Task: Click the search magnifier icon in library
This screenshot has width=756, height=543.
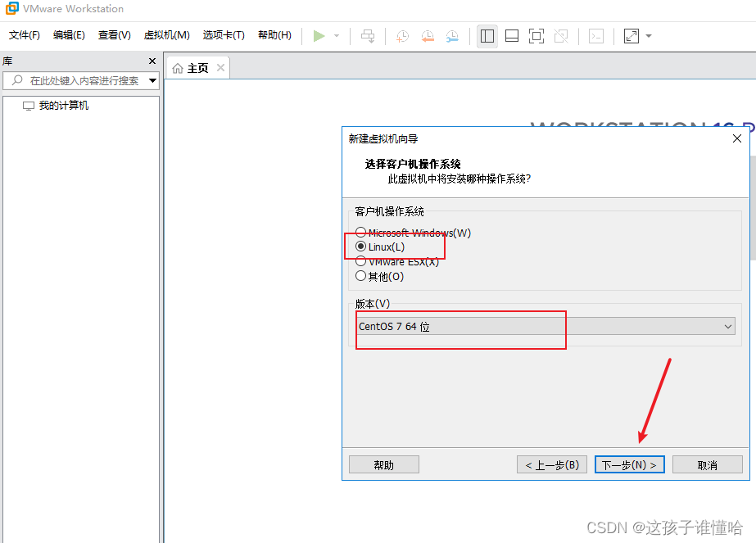Action: click(17, 80)
